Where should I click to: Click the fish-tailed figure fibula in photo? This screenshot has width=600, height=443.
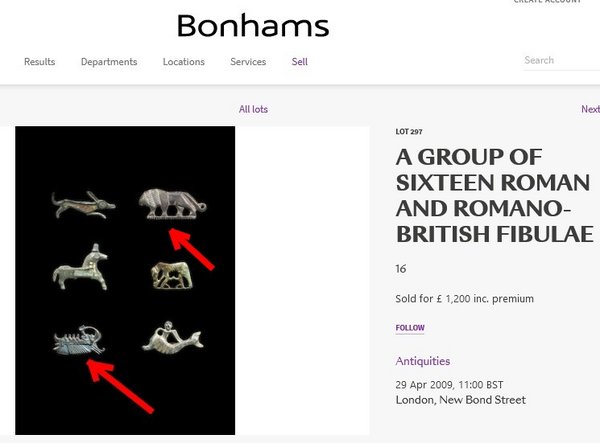click(x=173, y=337)
